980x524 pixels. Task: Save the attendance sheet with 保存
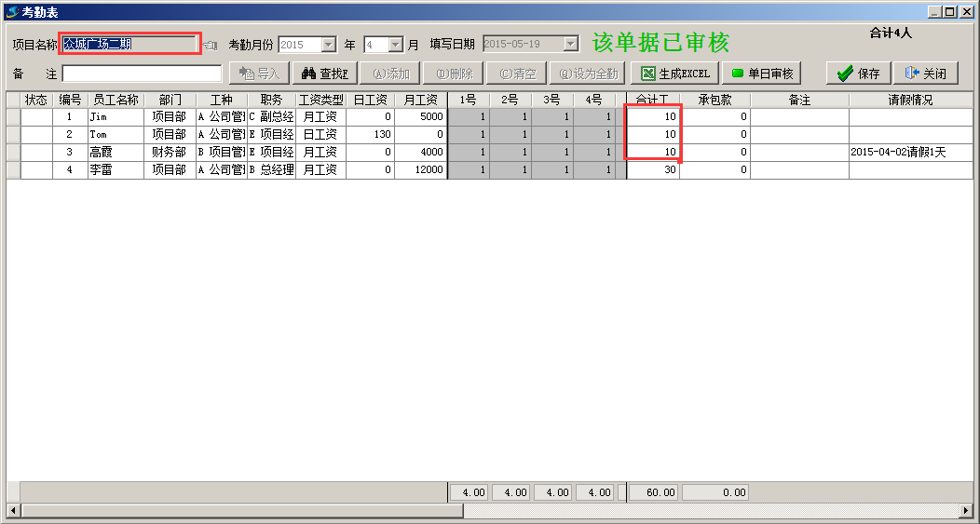point(858,74)
